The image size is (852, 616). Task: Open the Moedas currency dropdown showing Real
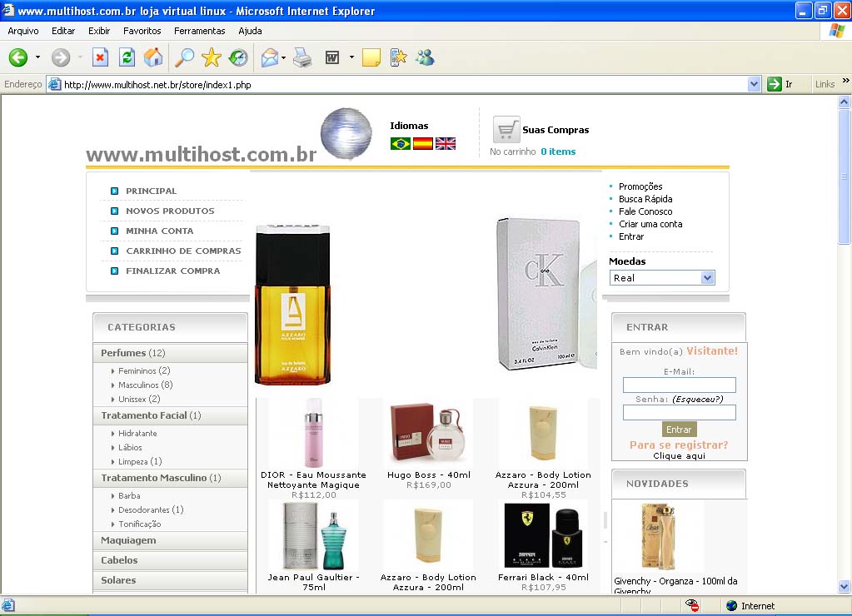coord(662,277)
